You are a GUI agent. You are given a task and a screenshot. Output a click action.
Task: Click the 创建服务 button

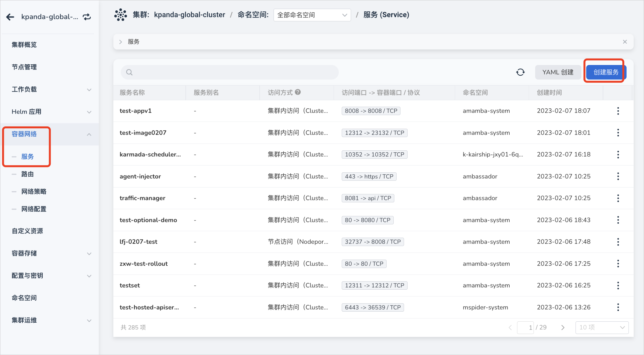[606, 72]
